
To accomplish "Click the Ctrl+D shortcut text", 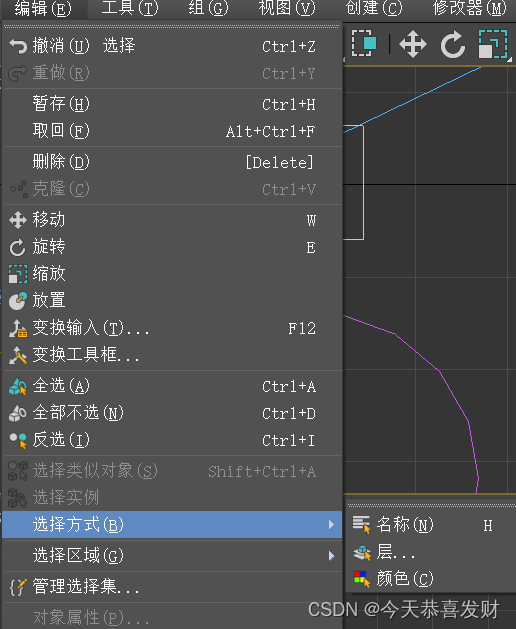I will point(288,414).
